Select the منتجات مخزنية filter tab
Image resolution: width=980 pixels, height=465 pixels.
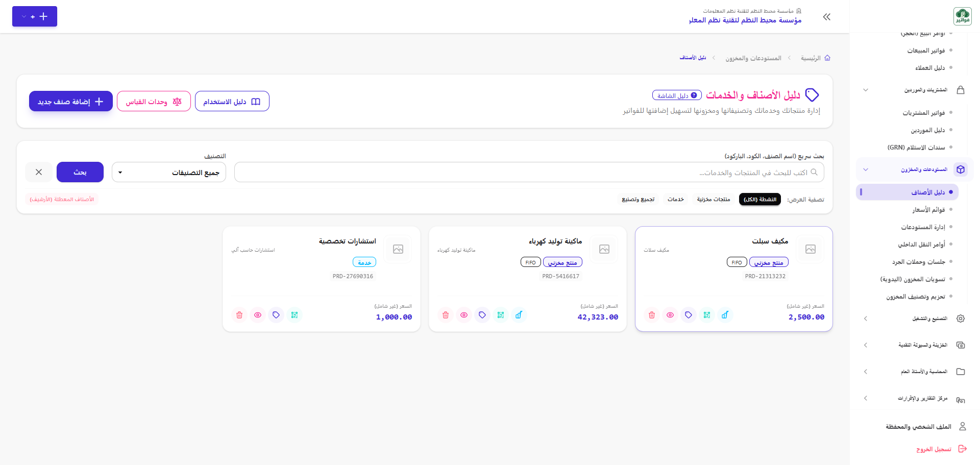pyautogui.click(x=714, y=200)
